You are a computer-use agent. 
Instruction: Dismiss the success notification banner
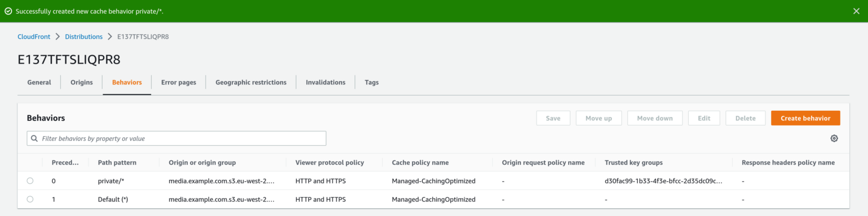(856, 11)
